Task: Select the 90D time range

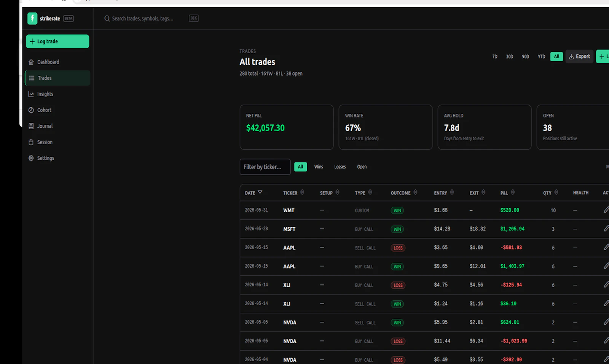Action: coord(525,57)
